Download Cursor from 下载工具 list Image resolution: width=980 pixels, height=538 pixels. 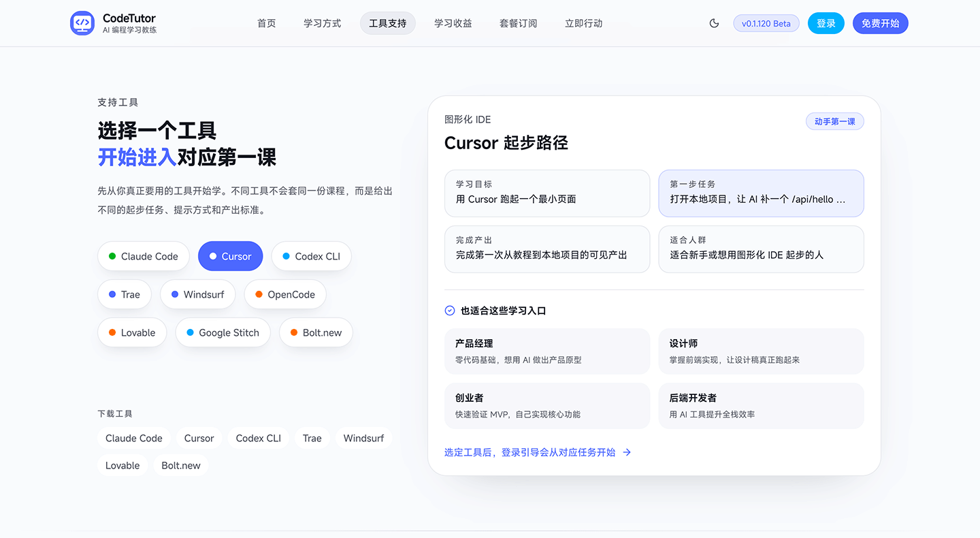point(199,438)
